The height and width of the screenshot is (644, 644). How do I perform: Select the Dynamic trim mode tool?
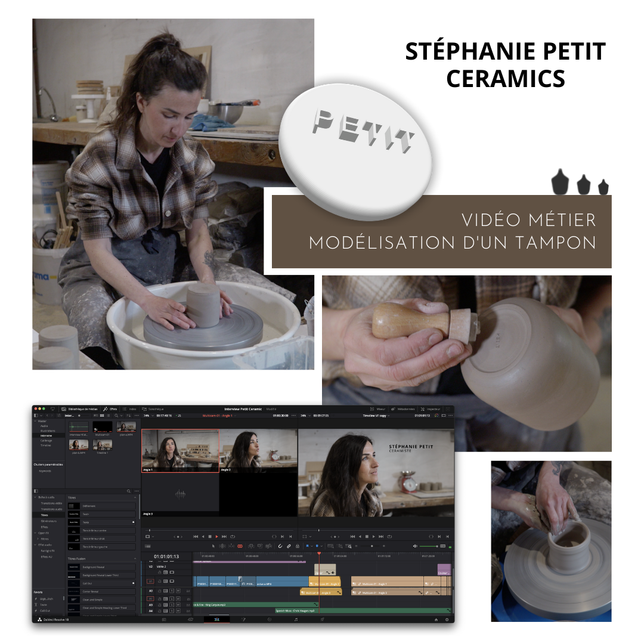pyautogui.click(x=231, y=546)
